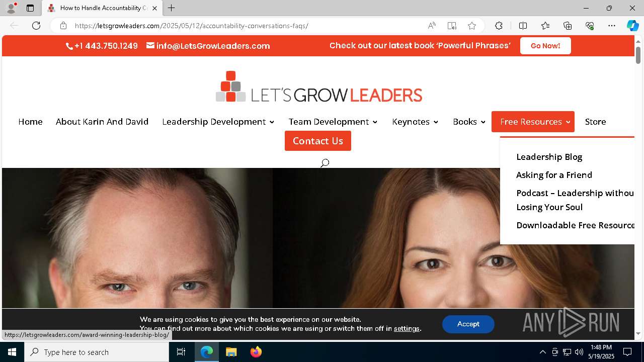Viewport: 644px width, 362px height.
Task: Toggle Split screen icon in toolbar
Action: [x=523, y=26]
